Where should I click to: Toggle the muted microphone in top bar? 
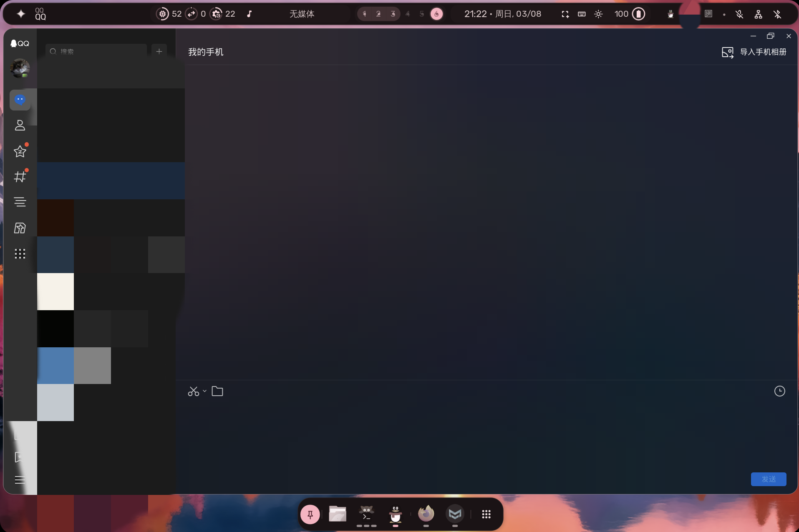(x=739, y=14)
